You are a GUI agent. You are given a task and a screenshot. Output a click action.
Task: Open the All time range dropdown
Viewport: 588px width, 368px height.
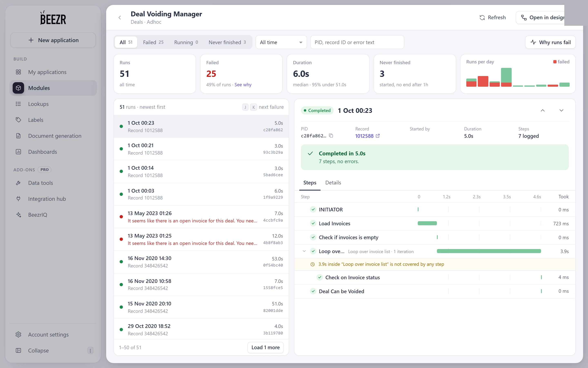[x=281, y=42]
